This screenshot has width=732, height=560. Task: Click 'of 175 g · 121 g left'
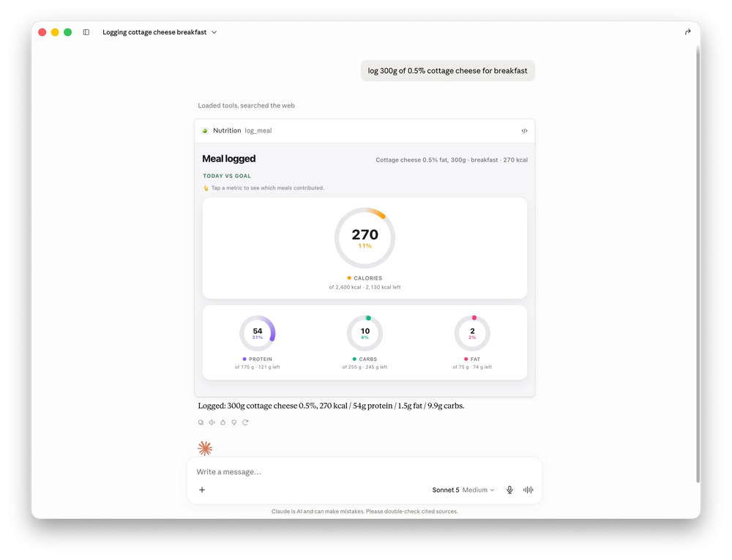pos(257,367)
